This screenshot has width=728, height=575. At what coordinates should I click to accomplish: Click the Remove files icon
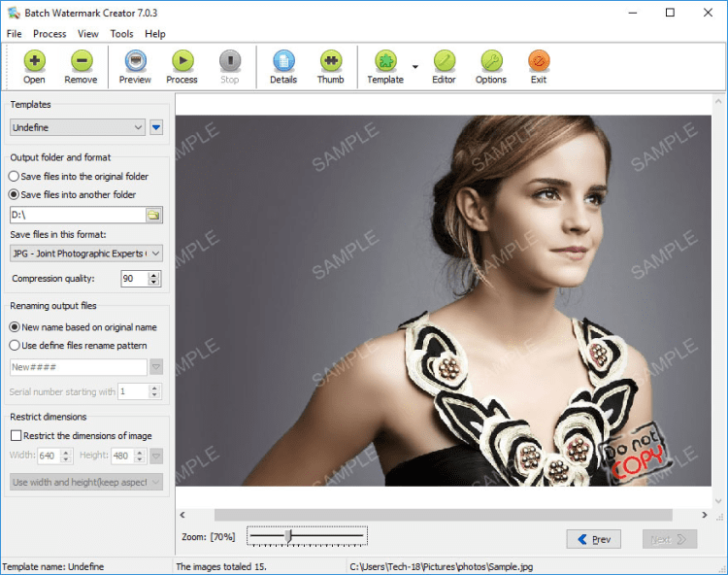(81, 66)
